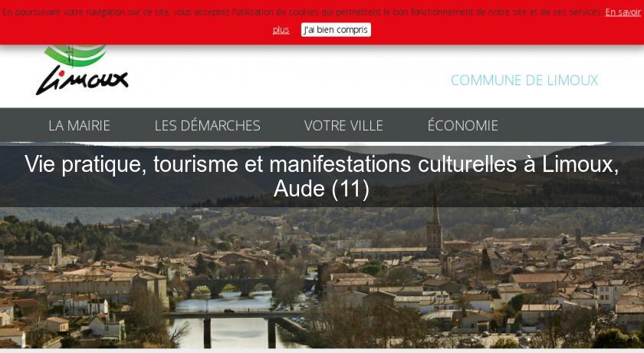Open the Les Démarches menu

[208, 125]
